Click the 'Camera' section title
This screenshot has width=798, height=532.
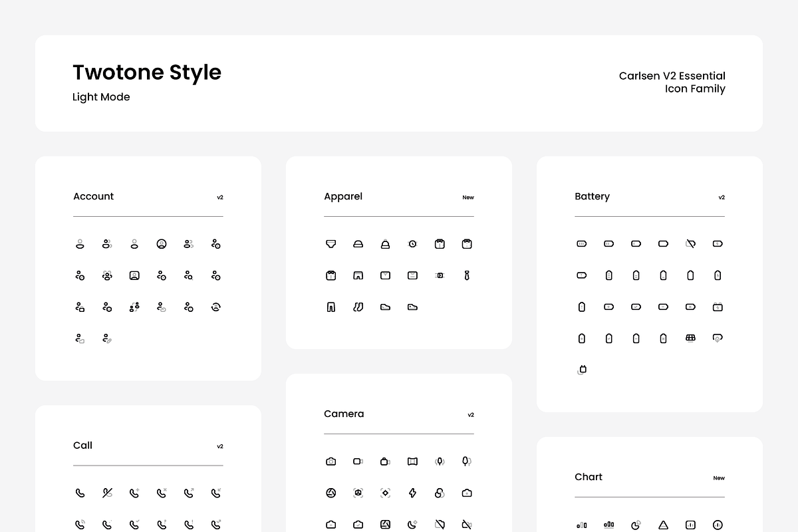[x=344, y=414]
